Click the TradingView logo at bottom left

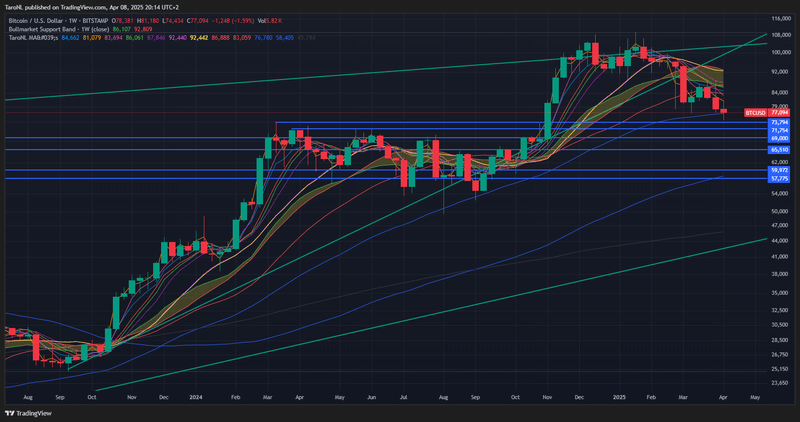[x=28, y=413]
